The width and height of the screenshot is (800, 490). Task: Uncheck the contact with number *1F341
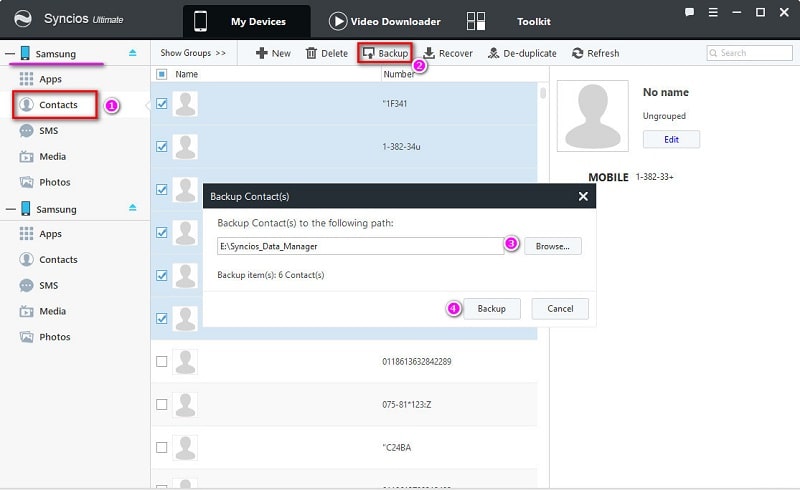(x=162, y=104)
